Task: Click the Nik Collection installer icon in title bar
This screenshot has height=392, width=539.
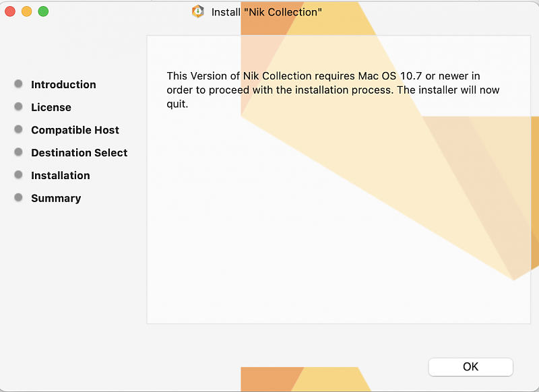Action: [x=198, y=11]
